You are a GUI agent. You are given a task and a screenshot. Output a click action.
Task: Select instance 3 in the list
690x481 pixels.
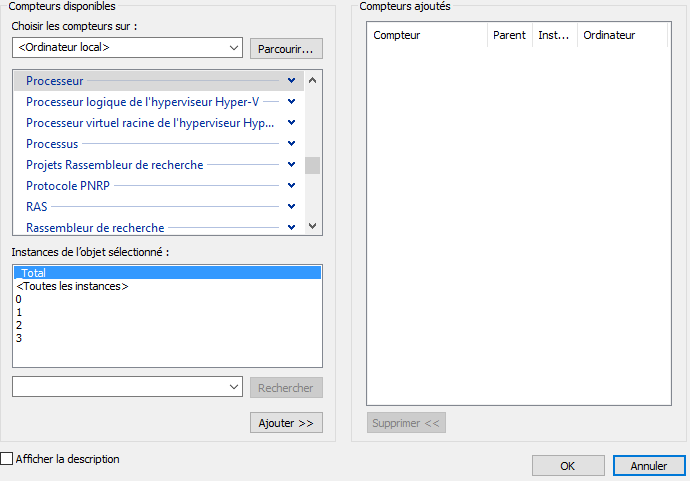[19, 338]
